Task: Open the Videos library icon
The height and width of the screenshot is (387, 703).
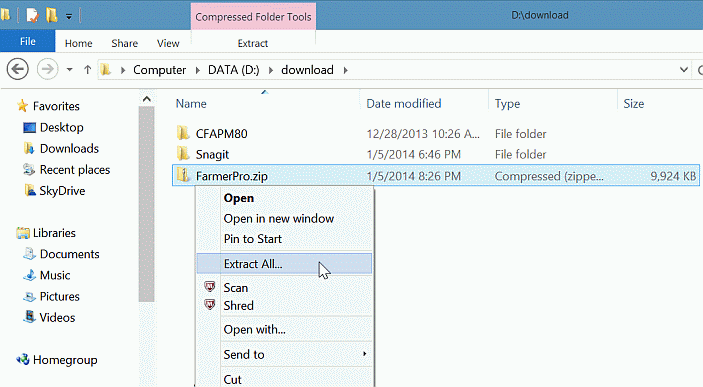Action: click(x=30, y=317)
